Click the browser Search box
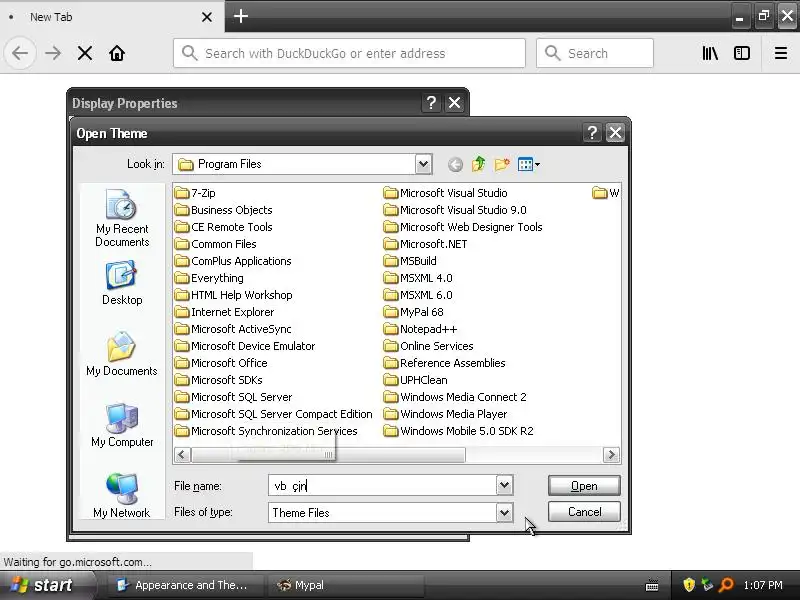This screenshot has height=600, width=800. (x=595, y=53)
